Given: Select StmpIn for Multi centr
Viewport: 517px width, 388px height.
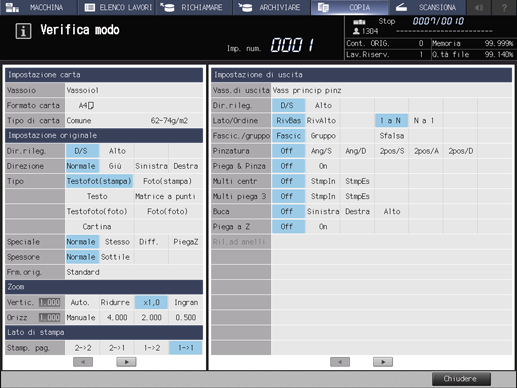Looking at the screenshot, I should point(323,181).
